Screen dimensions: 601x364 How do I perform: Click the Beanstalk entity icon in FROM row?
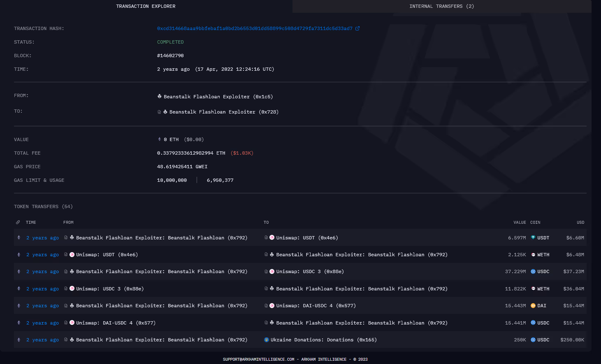(x=159, y=96)
